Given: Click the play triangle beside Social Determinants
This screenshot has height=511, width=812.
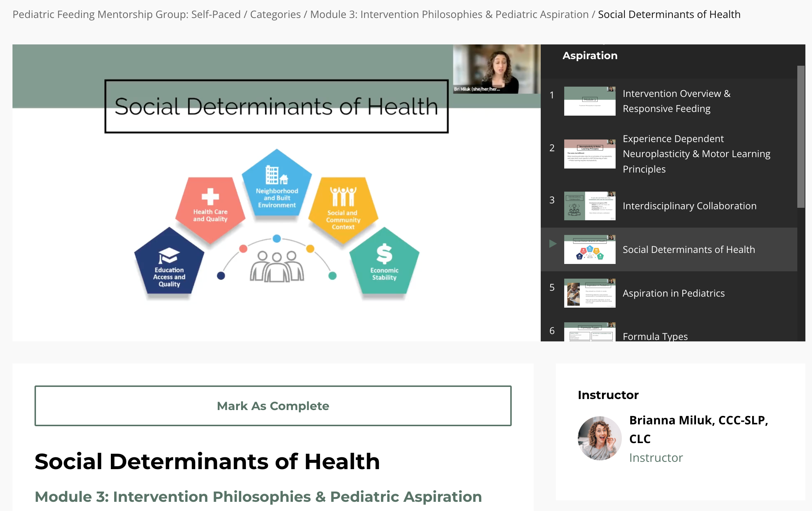Looking at the screenshot, I should [552, 244].
